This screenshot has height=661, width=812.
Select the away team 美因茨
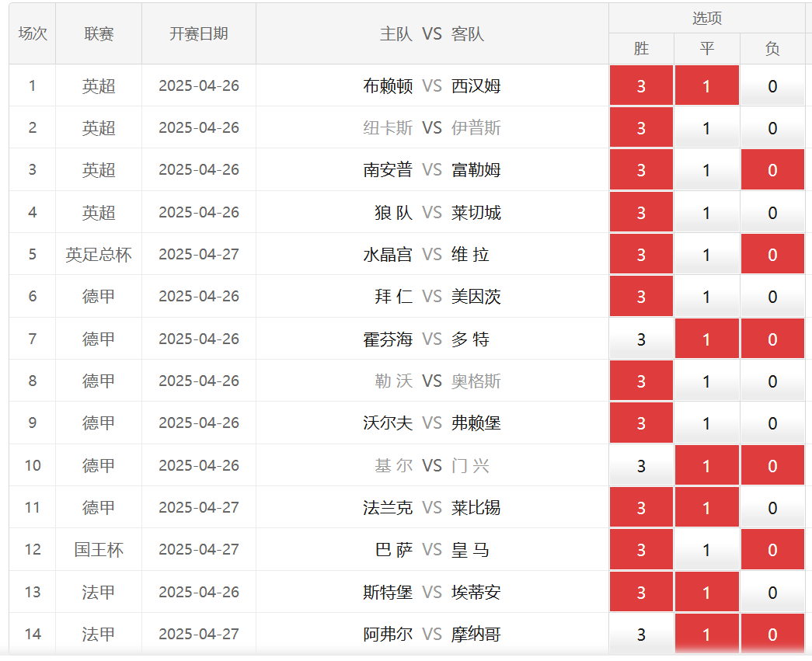tap(476, 297)
